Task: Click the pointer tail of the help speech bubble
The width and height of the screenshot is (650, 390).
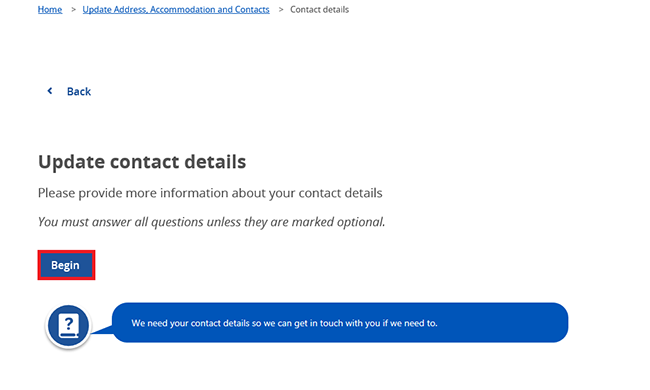Action: tap(102, 329)
